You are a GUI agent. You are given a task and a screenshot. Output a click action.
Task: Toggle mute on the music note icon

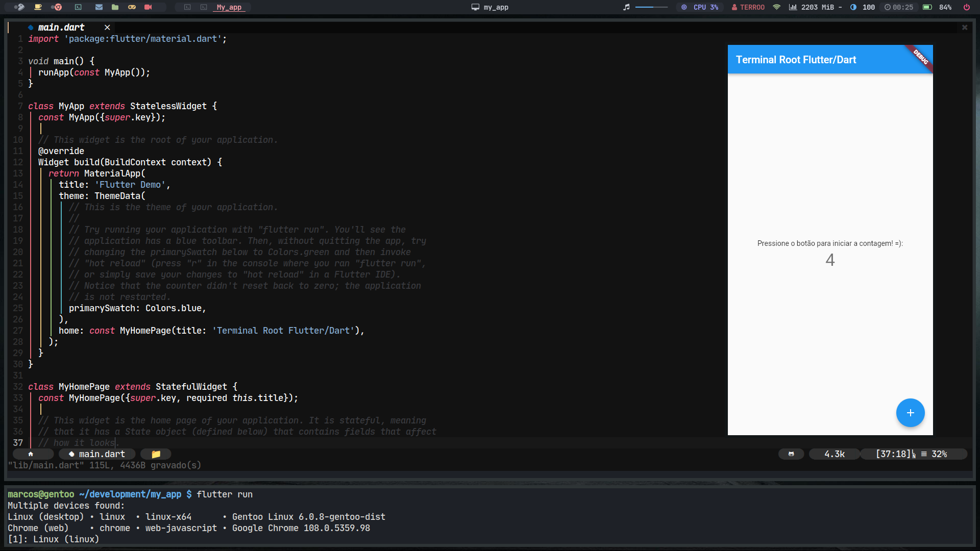[x=626, y=7]
